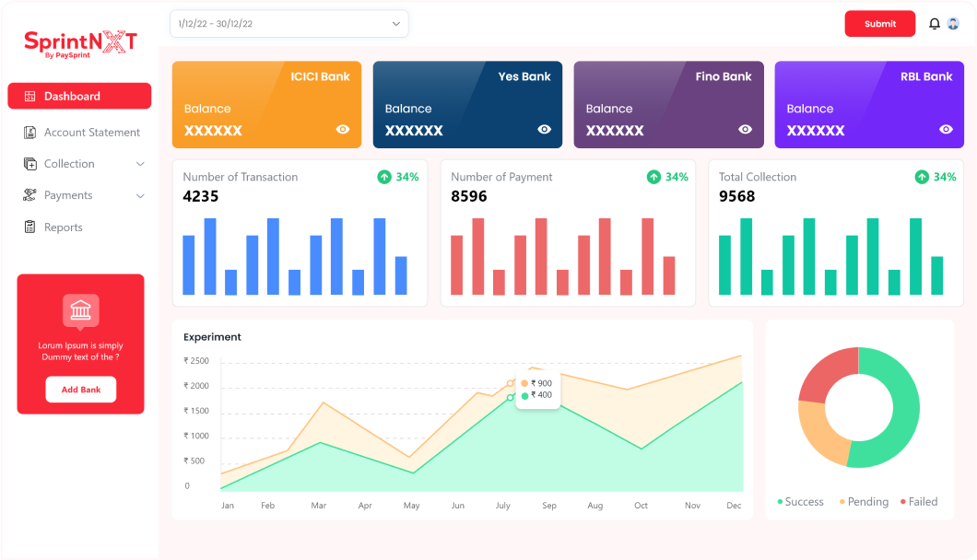Click the Add Bank button
Screen dimensions: 977x560
coord(81,390)
